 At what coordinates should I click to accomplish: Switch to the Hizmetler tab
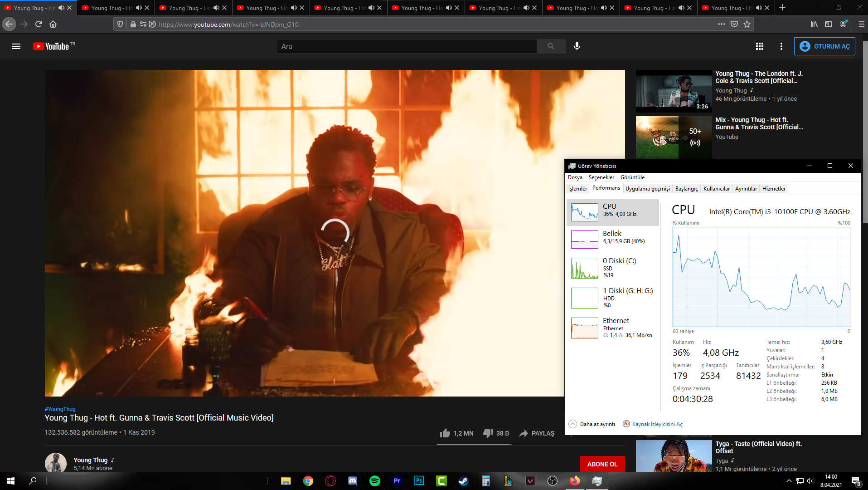(x=774, y=189)
